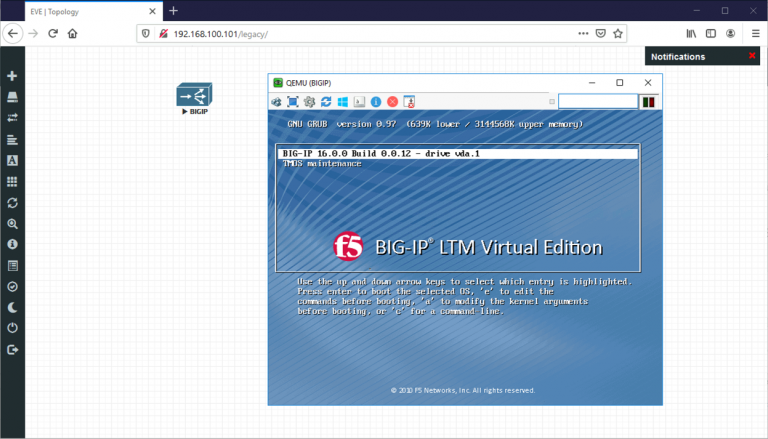Open the nodes icon in EVE sidebar
The image size is (768, 439).
click(12, 97)
